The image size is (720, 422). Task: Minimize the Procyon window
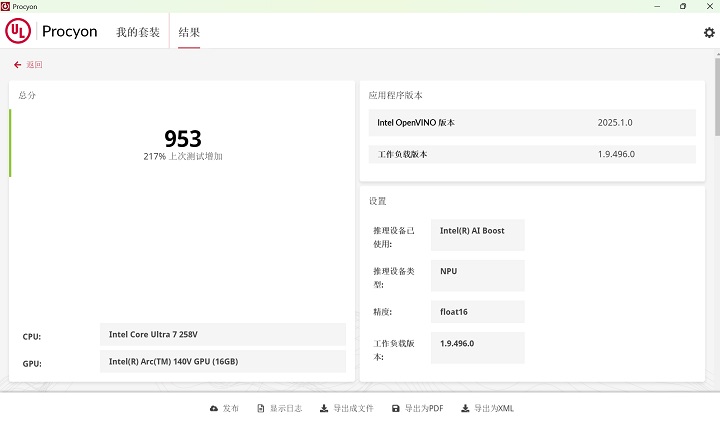tap(657, 6)
